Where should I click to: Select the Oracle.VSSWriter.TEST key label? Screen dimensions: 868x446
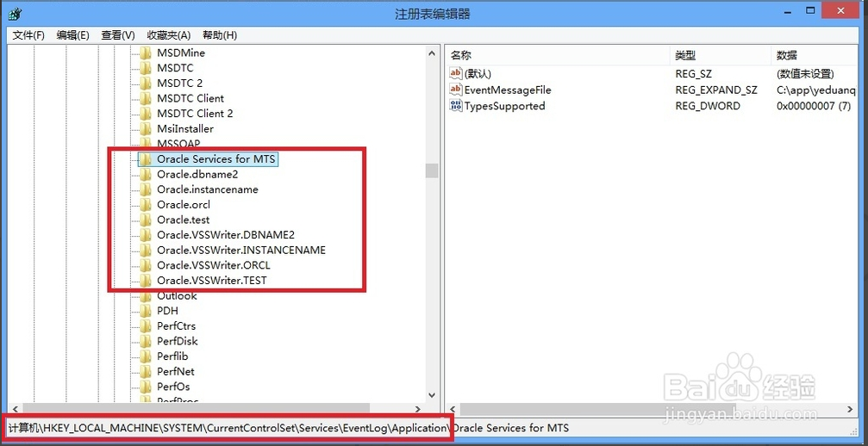[212, 280]
